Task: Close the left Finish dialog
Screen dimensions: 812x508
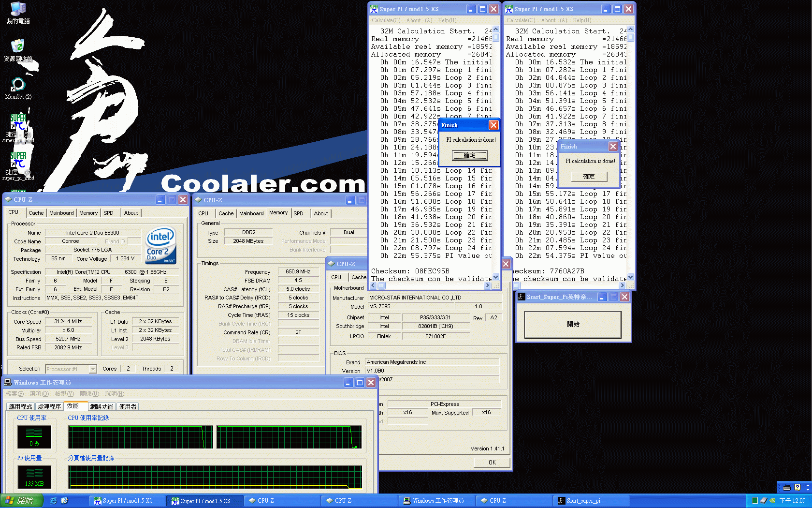Action: pyautogui.click(x=493, y=125)
